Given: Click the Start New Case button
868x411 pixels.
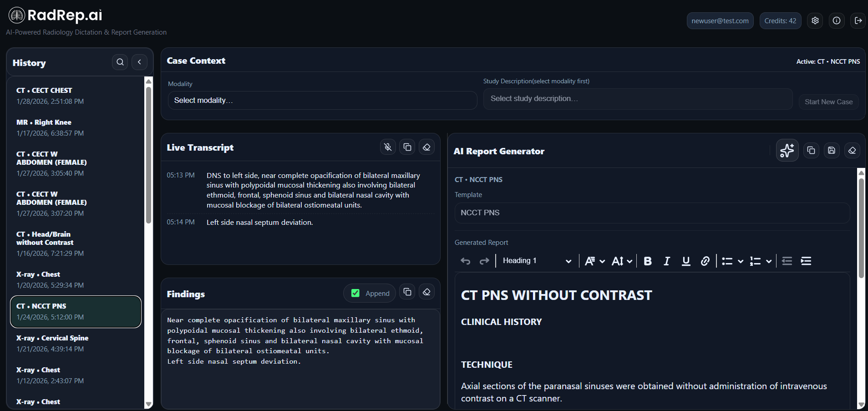Looking at the screenshot, I should click(828, 101).
